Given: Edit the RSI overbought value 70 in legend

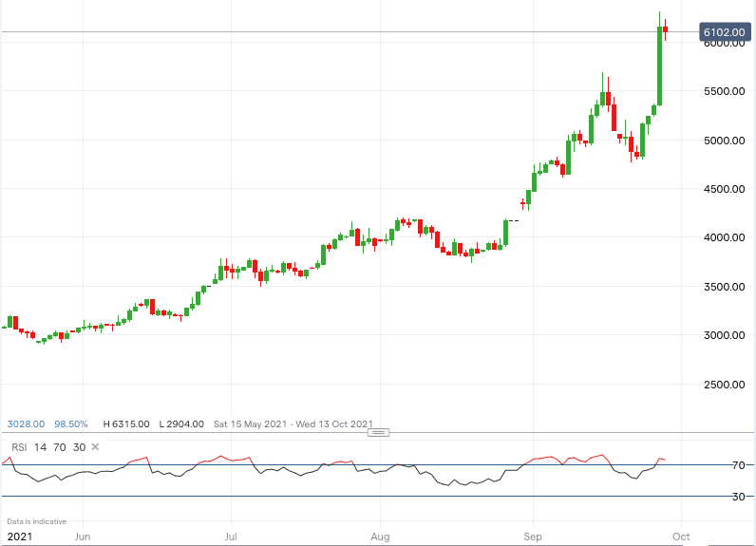Looking at the screenshot, I should (62, 447).
